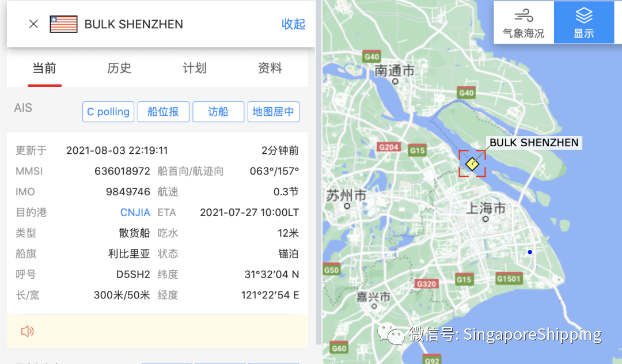Screen dimensions: 622x364
Task: Open the 显示 layers button
Action: point(584,22)
